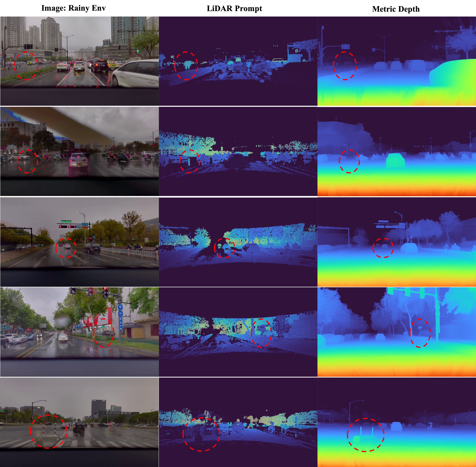The height and width of the screenshot is (467, 476).
Task: Open the first row rainy traffic photo
Action: click(79, 61)
